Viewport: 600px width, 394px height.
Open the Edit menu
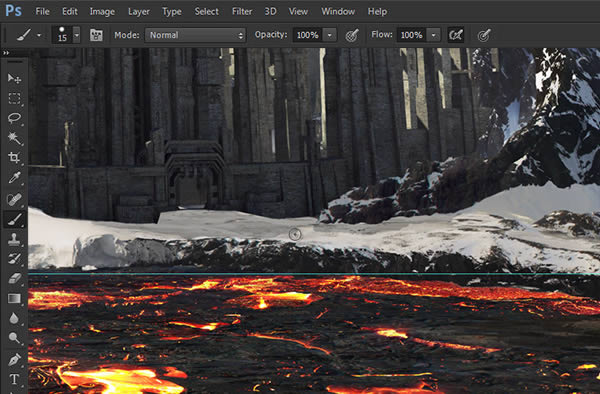pos(70,11)
